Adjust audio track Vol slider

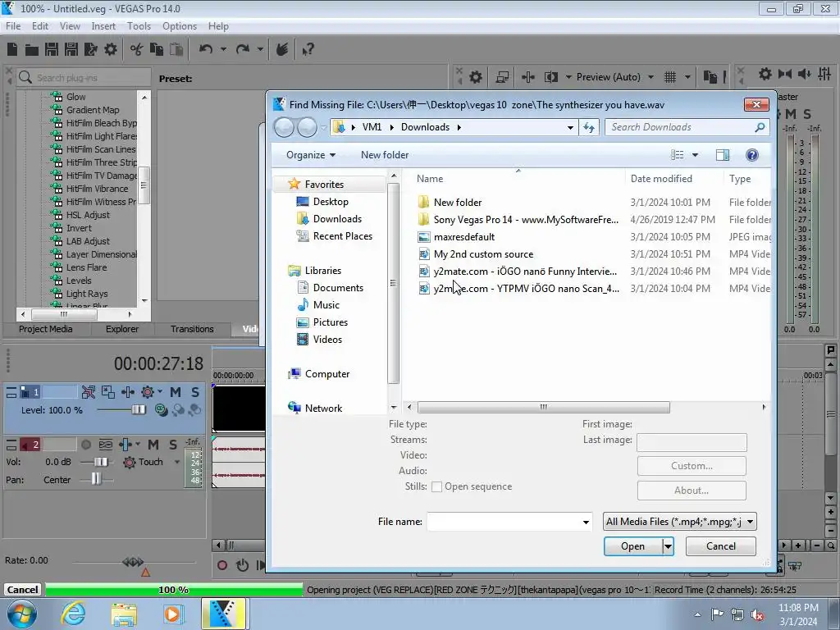tap(101, 462)
